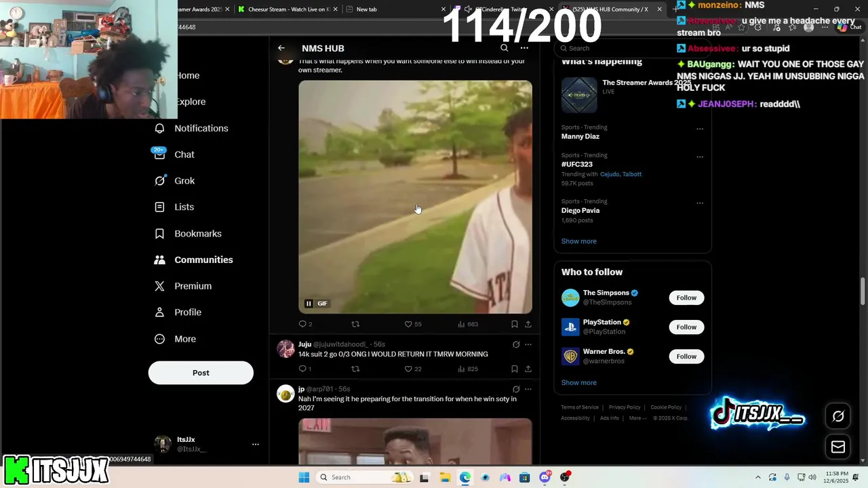Open Grok actions on Juju's post
Image resolution: width=868 pixels, height=488 pixels.
(x=516, y=344)
